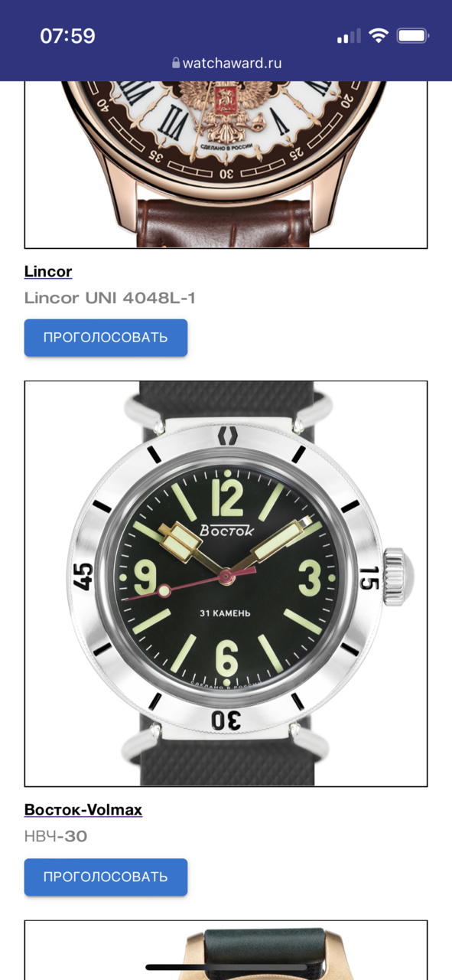Click the 30 marker on the bezel

click(x=226, y=720)
